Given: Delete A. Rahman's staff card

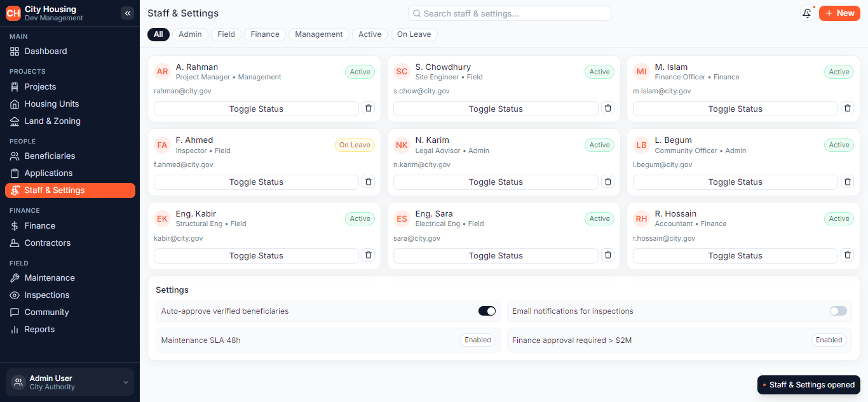Looking at the screenshot, I should coord(368,109).
